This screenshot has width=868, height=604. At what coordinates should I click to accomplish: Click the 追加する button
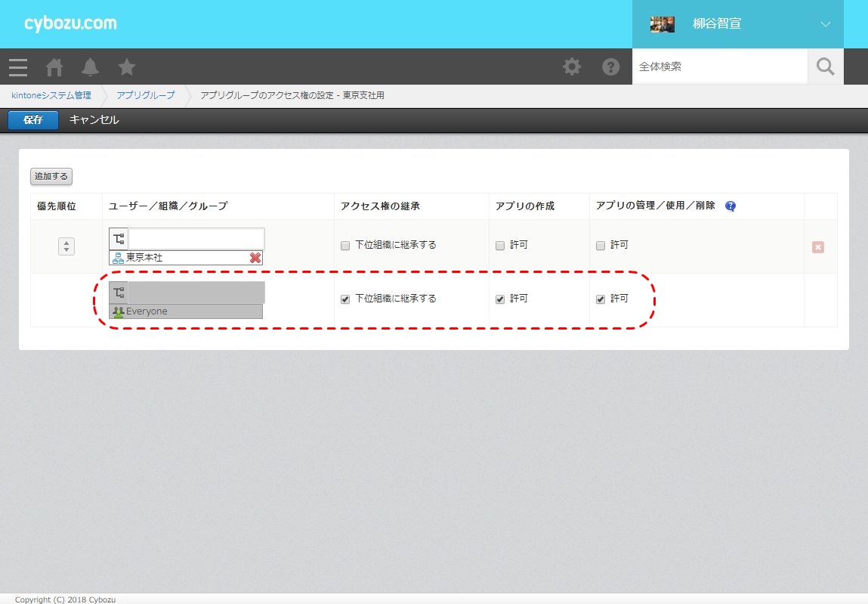(51, 176)
